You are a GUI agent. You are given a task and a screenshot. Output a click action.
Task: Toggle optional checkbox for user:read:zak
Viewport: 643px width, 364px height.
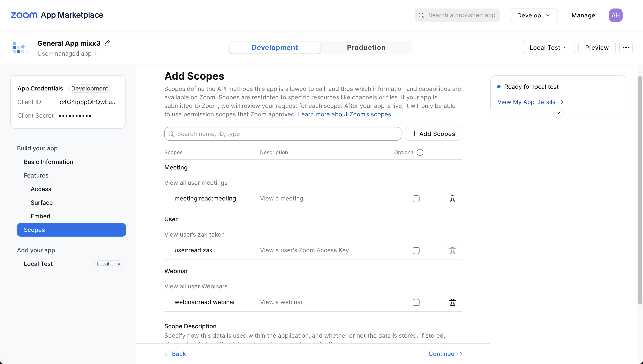(416, 251)
